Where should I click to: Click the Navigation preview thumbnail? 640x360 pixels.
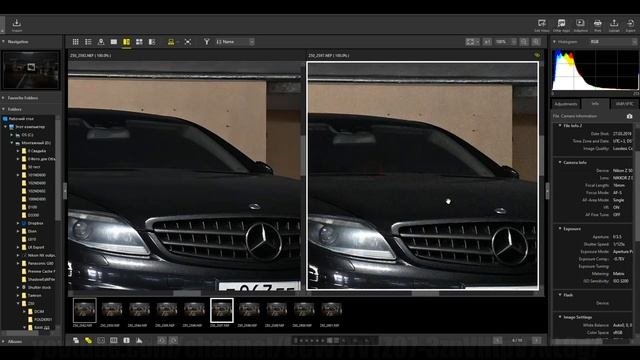coord(31,70)
